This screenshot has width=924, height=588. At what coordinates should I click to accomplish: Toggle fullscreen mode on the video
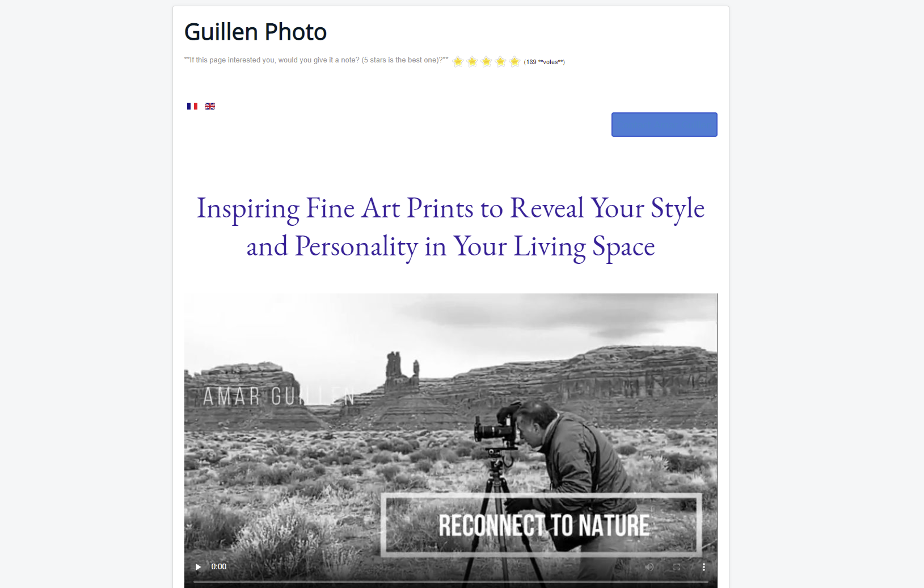677,567
